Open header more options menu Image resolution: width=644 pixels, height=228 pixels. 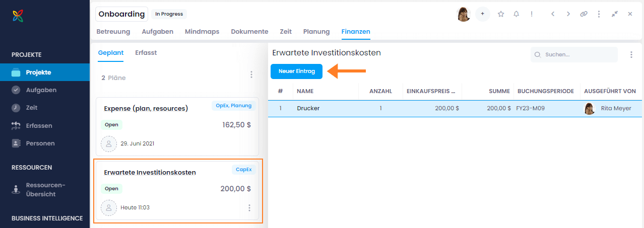(599, 14)
